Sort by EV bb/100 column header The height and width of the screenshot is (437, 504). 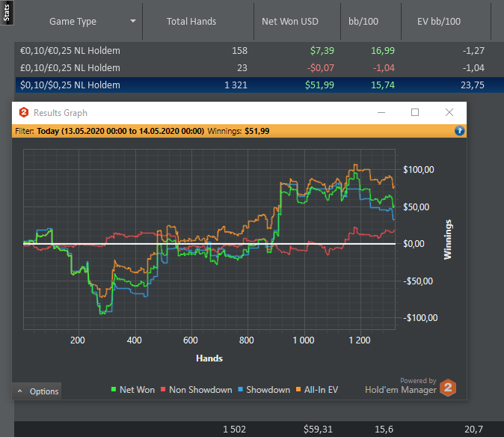point(439,22)
